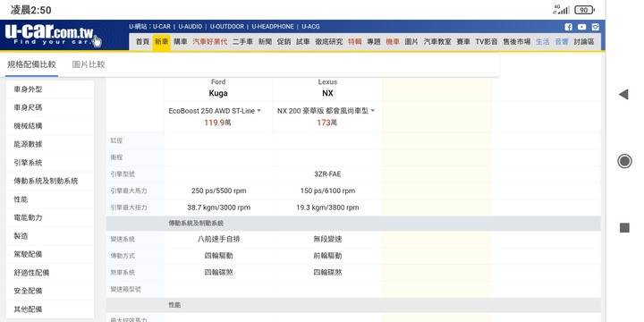Open 售後市場 in the navigation bar

(517, 42)
